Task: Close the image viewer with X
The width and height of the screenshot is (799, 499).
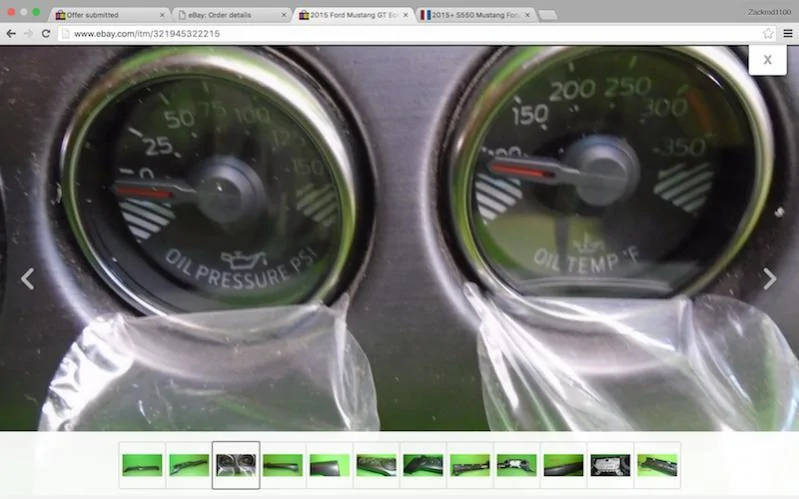Action: (767, 60)
